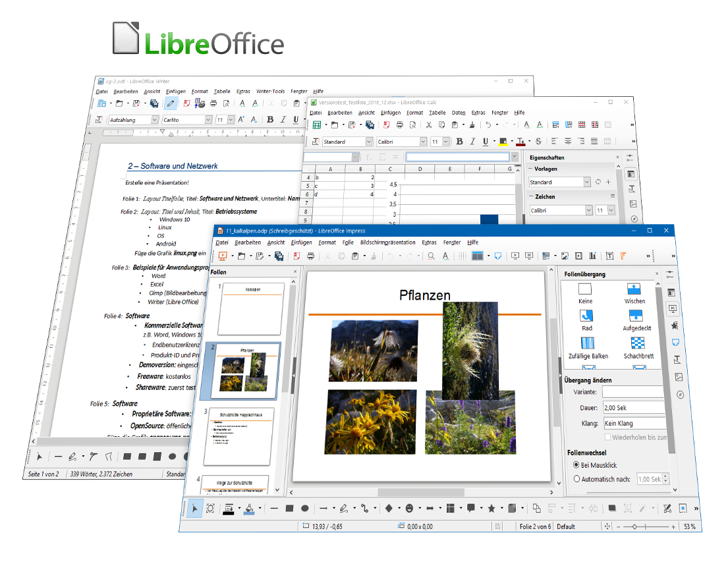
Task: Click Strikethrough in the Calc formatting bar
Action: [x=538, y=141]
